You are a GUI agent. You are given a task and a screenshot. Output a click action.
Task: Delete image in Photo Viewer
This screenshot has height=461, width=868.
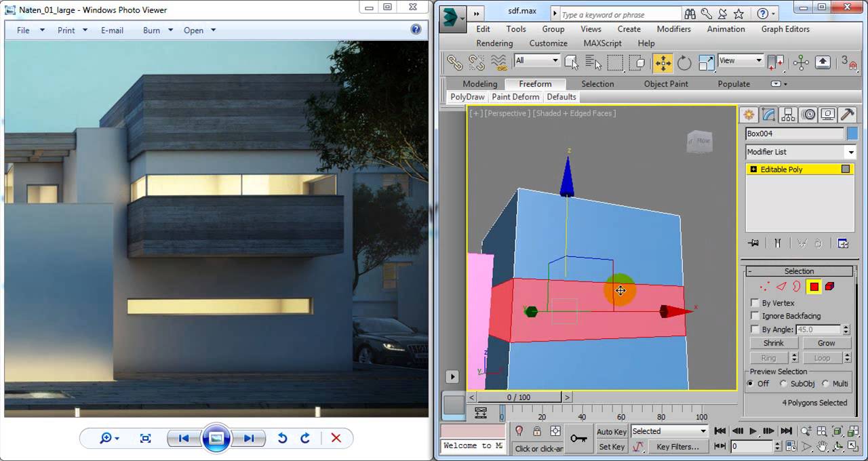336,438
